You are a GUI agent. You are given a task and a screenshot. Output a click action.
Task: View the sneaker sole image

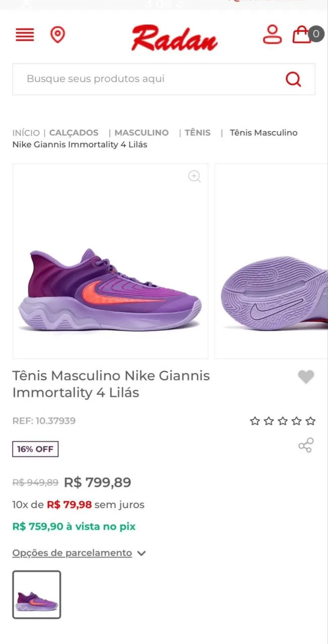click(272, 292)
